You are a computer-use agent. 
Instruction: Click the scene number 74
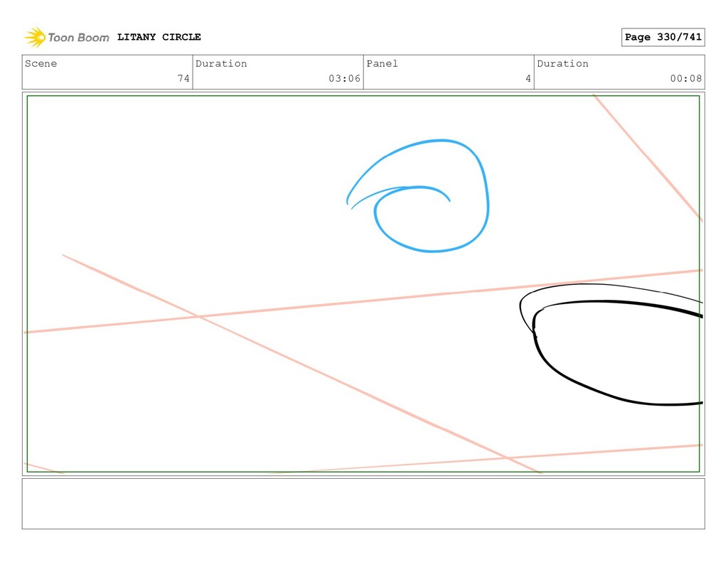tap(183, 78)
